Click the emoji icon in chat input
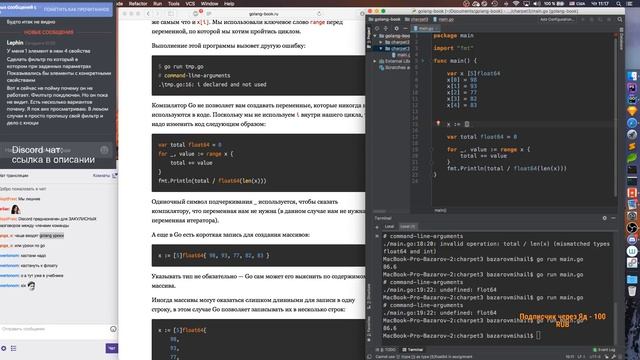This screenshot has width=640, height=360. point(113,329)
